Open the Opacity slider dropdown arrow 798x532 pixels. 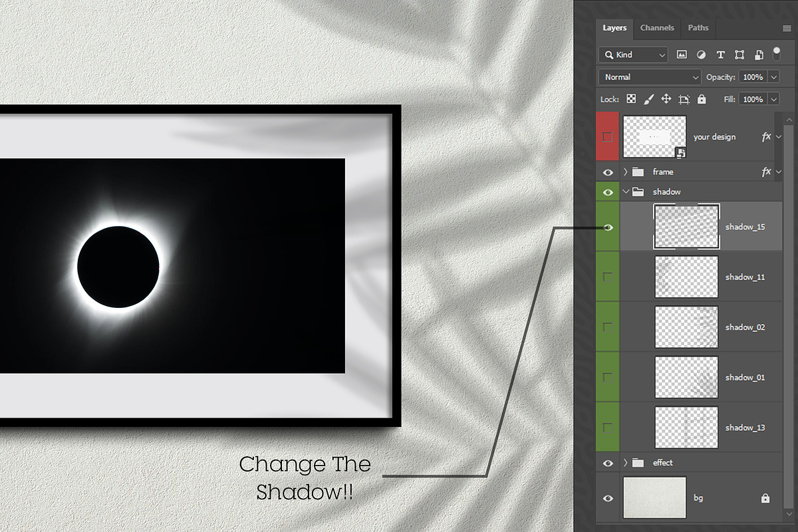773,77
